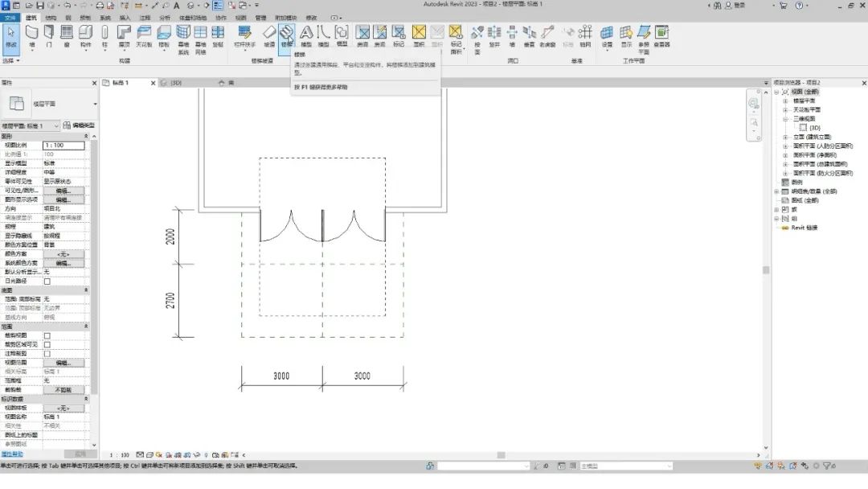868x489 pixels.
Task: Open the File (文件) menu tab
Action: coord(10,18)
